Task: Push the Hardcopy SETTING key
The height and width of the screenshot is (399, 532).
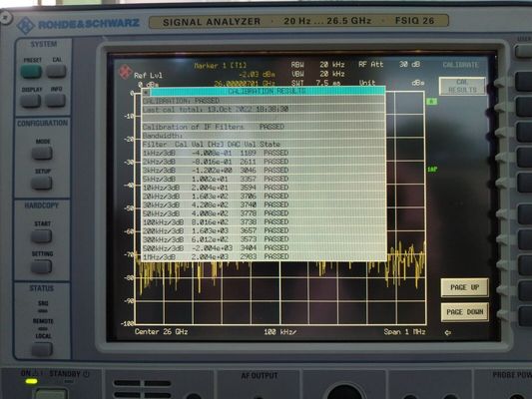Action: click(x=41, y=266)
